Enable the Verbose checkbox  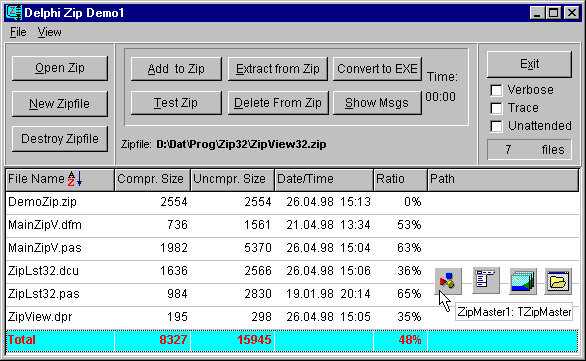[496, 90]
